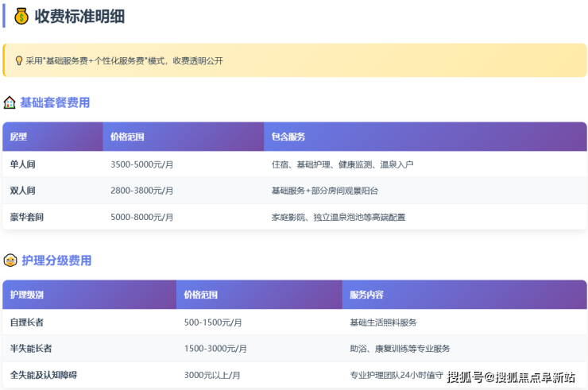Click the house icon beside 基础套餐费用

tap(10, 102)
